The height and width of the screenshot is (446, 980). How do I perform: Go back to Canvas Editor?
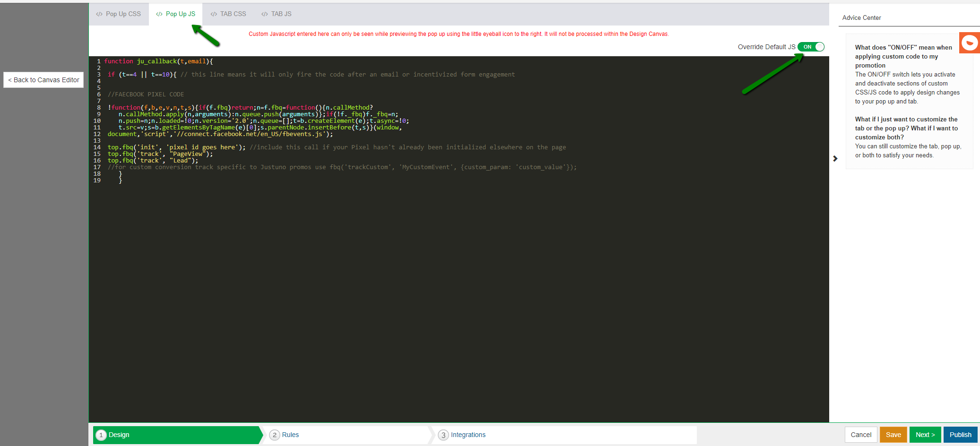click(43, 80)
